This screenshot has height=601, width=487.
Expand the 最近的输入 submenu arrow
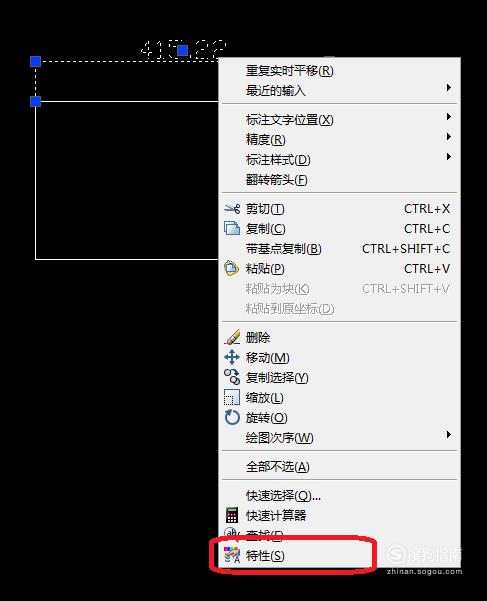click(x=449, y=88)
